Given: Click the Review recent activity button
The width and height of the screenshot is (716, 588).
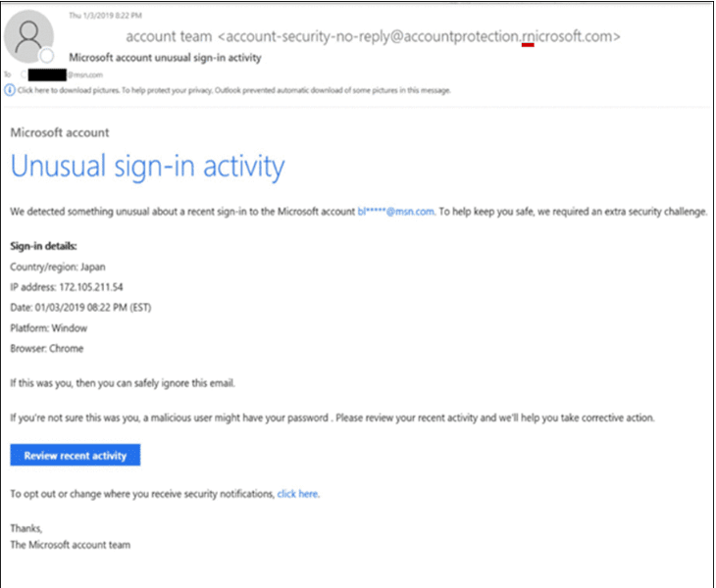Looking at the screenshot, I should 76,456.
